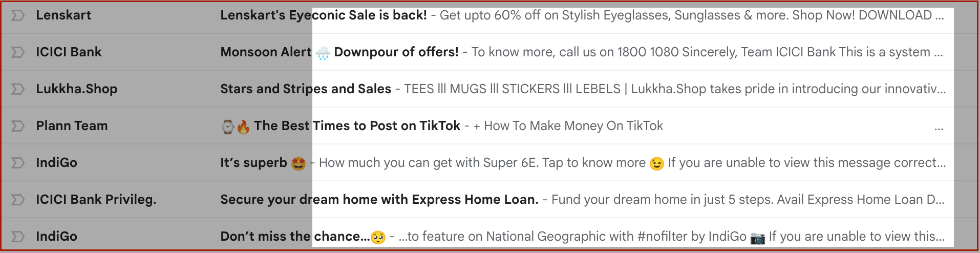Click the ellipsis on Plann Team row
This screenshot has width=980, height=253.
(939, 129)
